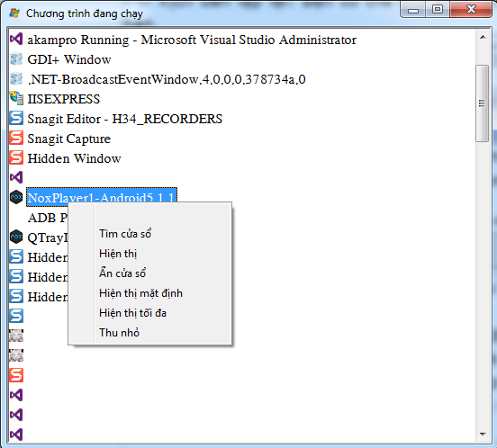This screenshot has height=448, width=497.
Task: Click the IISEXPRESS globe icon
Action: click(16, 98)
